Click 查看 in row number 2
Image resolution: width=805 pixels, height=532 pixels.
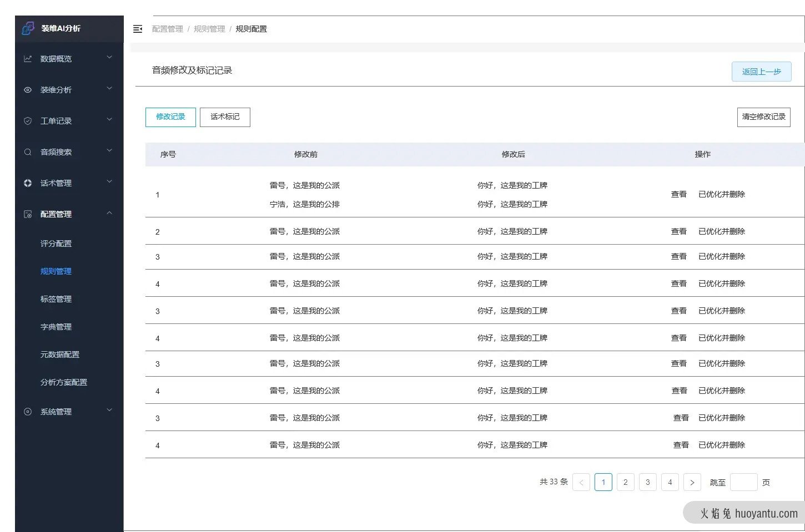[x=679, y=231]
